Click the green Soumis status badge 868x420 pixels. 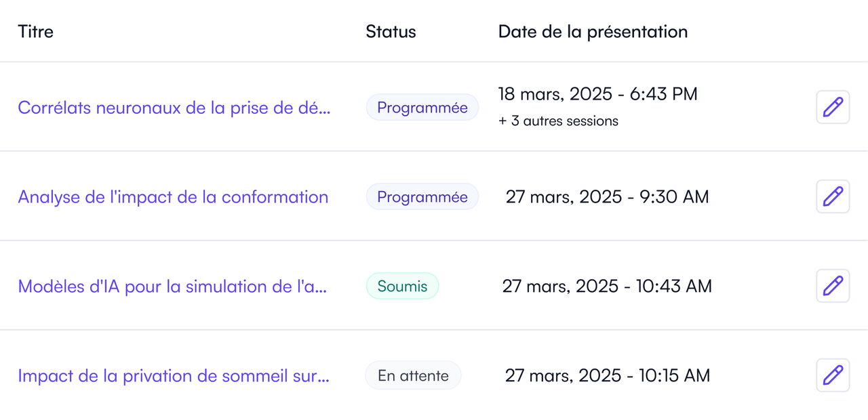[403, 286]
